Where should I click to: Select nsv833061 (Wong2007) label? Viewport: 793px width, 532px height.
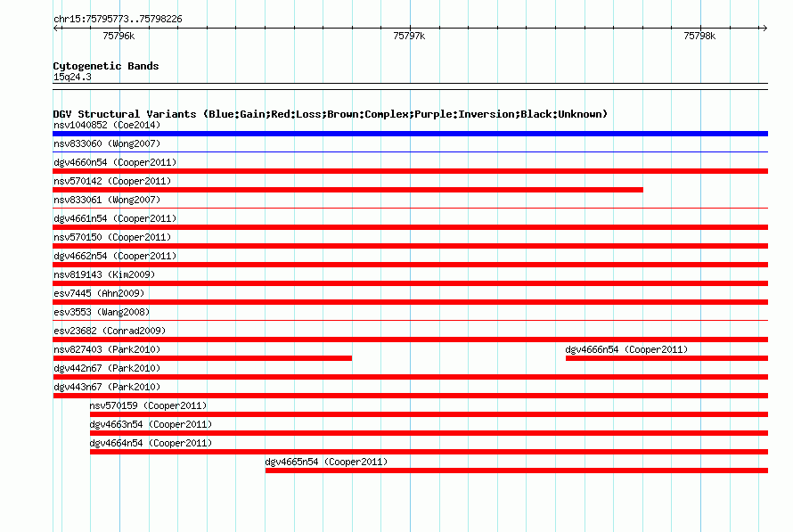(x=107, y=200)
